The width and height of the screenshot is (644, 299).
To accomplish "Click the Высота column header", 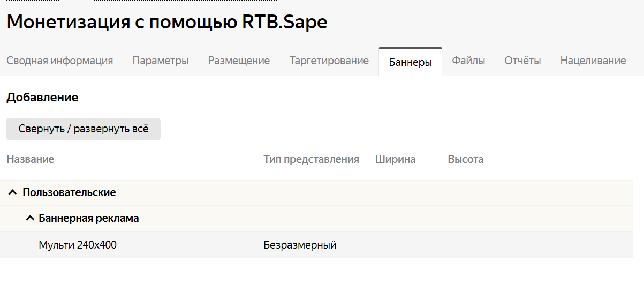I will tap(466, 159).
